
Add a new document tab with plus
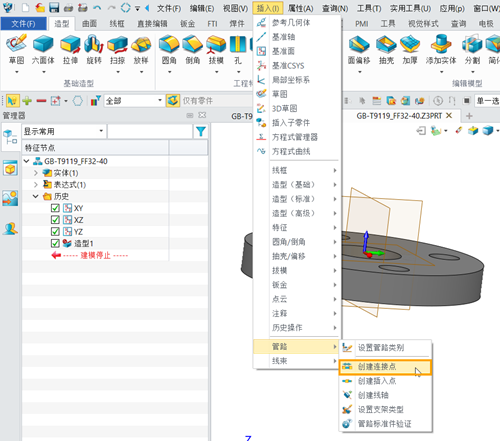469,116
